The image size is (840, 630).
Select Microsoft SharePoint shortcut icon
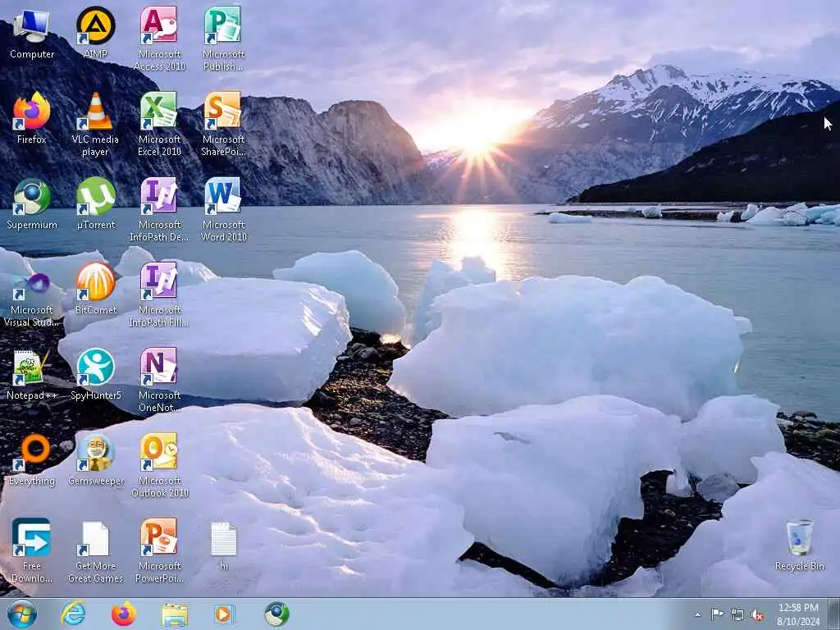[223, 125]
